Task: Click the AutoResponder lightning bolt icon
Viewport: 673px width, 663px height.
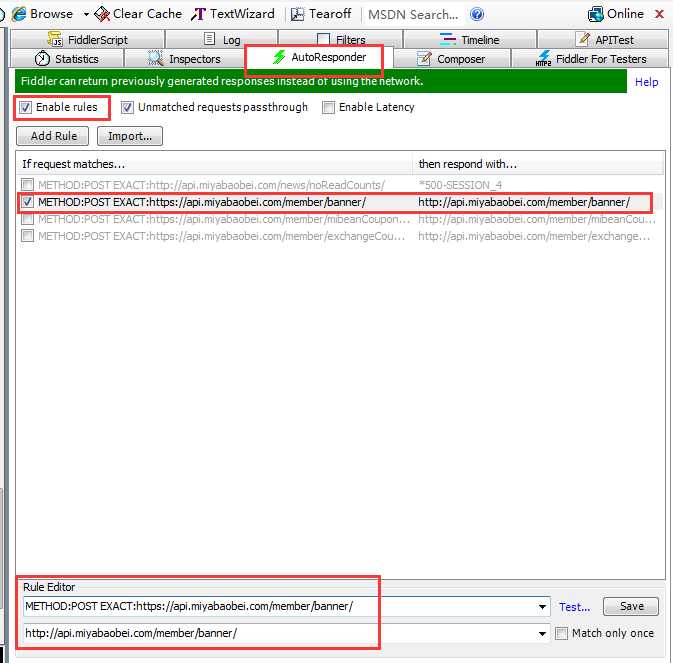Action: pos(279,57)
